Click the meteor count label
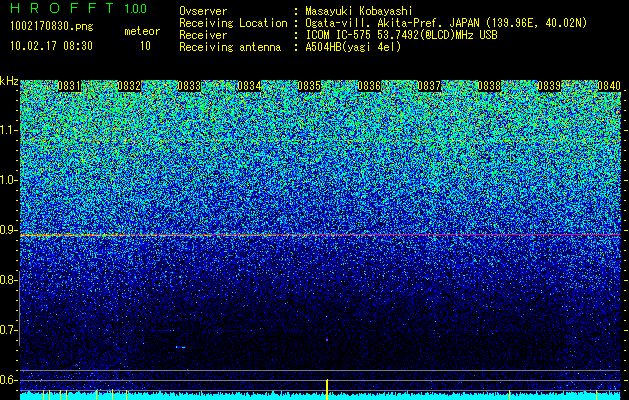Screen dimensions: 629x400 tap(142, 31)
